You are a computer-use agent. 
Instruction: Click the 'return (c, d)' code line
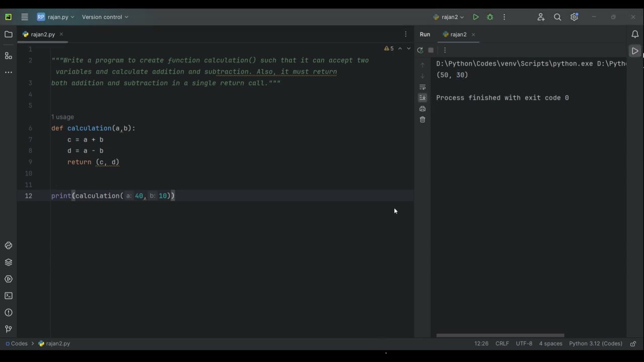coord(93,162)
